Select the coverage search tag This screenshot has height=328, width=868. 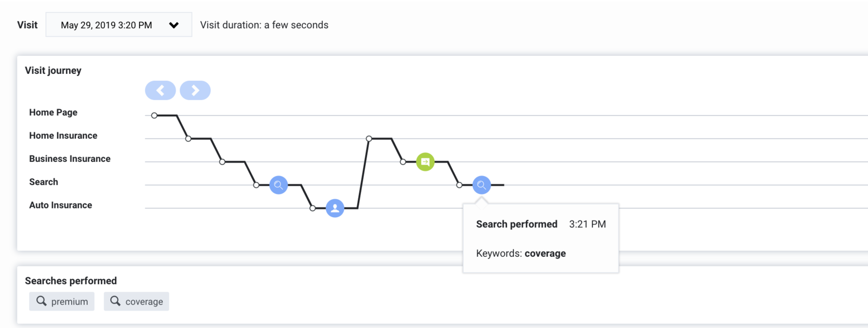click(x=136, y=301)
